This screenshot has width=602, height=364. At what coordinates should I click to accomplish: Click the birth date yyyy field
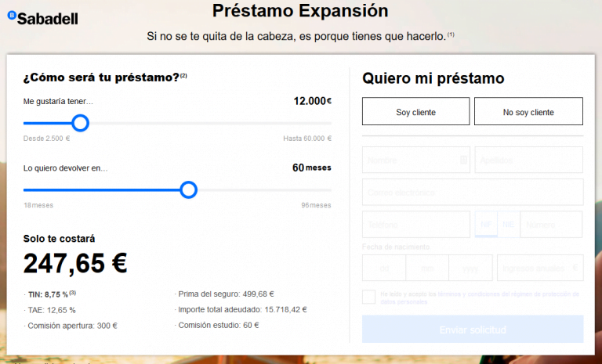[x=470, y=268]
